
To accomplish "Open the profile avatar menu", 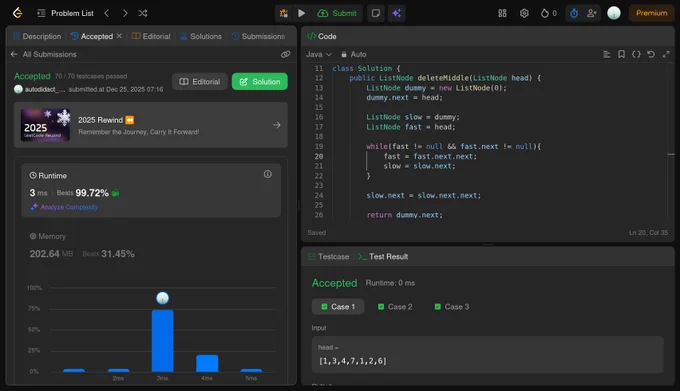I will click(614, 13).
